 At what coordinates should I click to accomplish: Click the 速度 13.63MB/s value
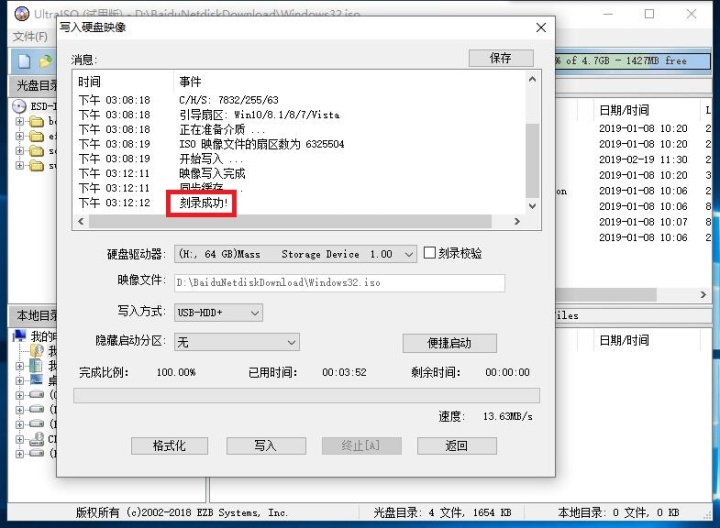click(507, 416)
